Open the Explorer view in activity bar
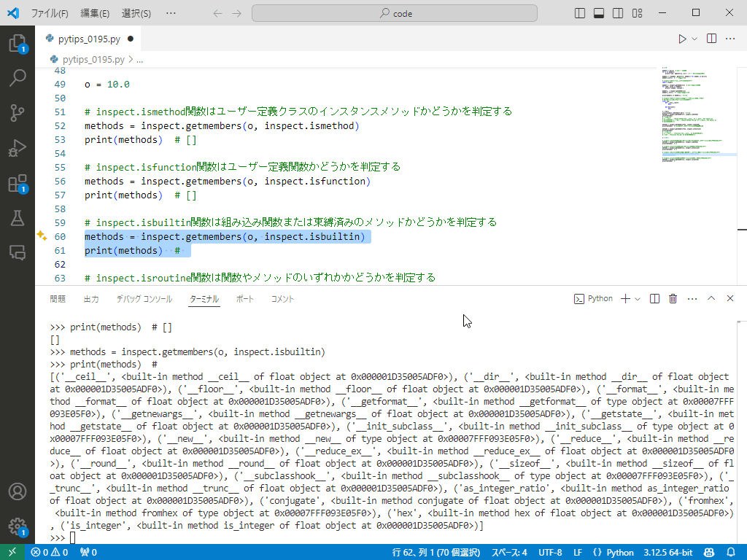 pyautogui.click(x=17, y=43)
